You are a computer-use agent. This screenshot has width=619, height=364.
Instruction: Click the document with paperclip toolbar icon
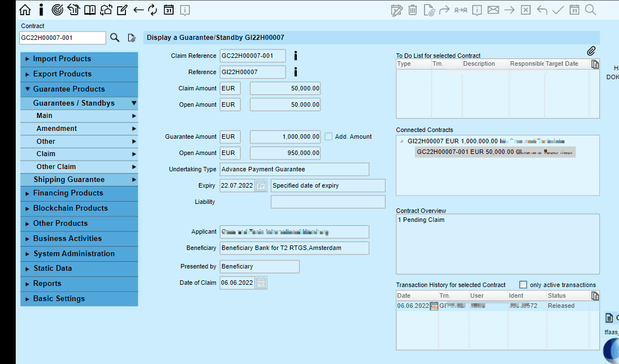(x=429, y=10)
